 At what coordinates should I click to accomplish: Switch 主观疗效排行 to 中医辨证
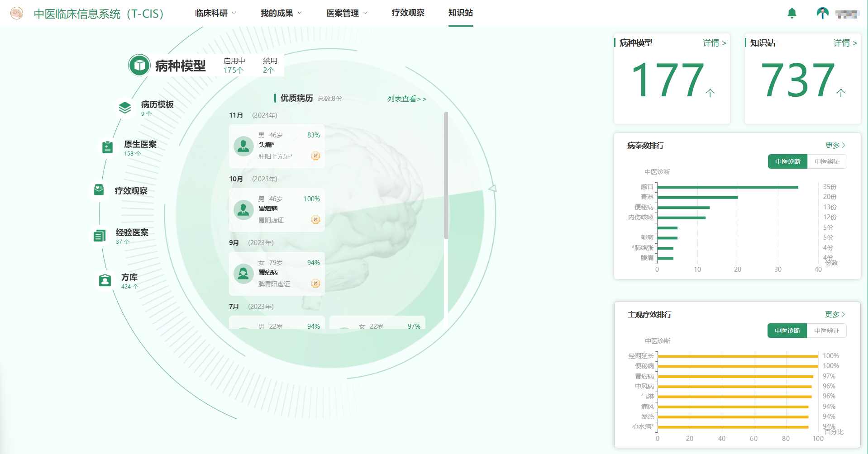827,331
